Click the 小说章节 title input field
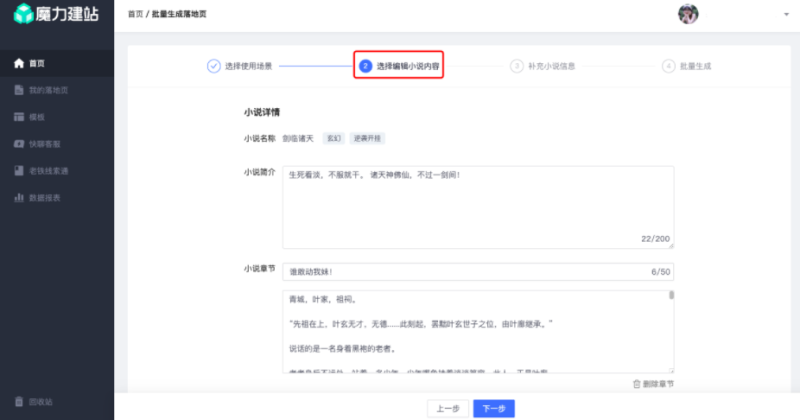The width and height of the screenshot is (800, 420). point(478,272)
